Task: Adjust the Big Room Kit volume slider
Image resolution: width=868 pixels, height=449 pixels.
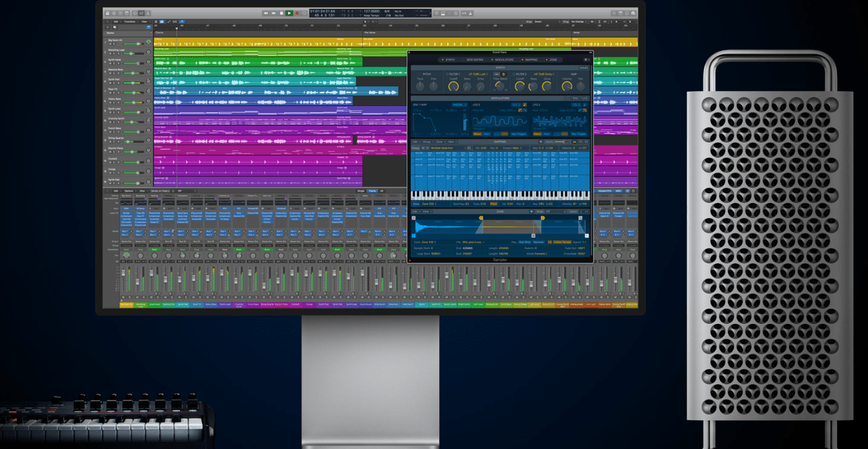Action: coord(134,44)
